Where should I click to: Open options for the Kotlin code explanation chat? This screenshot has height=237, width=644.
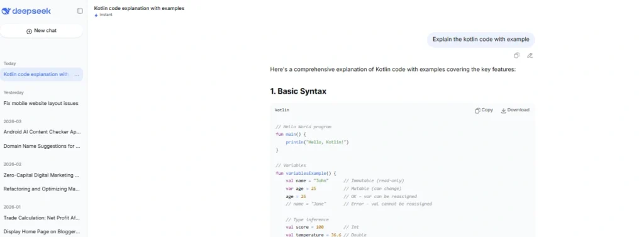pos(77,75)
